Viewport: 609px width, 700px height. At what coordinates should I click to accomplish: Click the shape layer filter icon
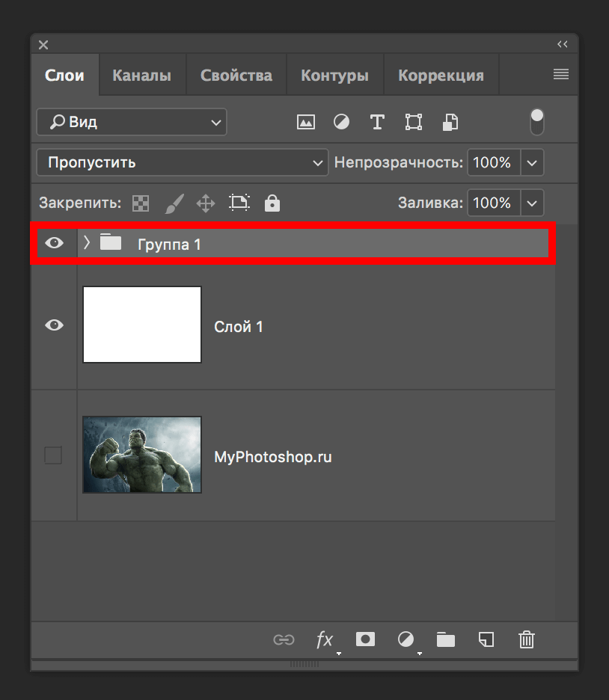[414, 122]
